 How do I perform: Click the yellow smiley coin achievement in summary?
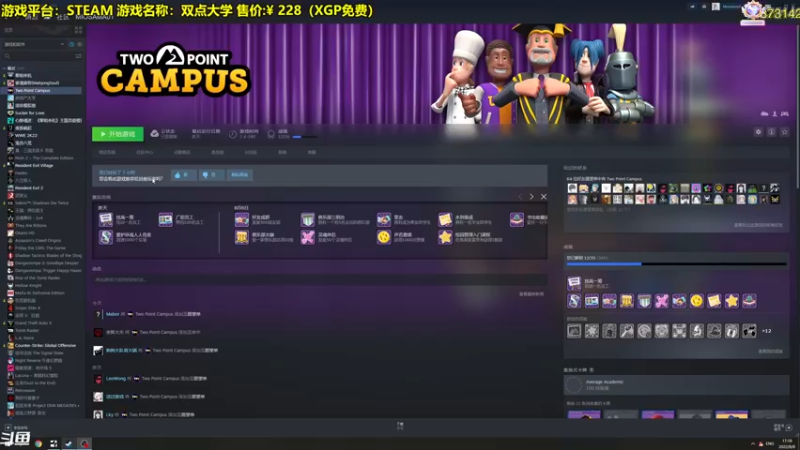coord(384,237)
